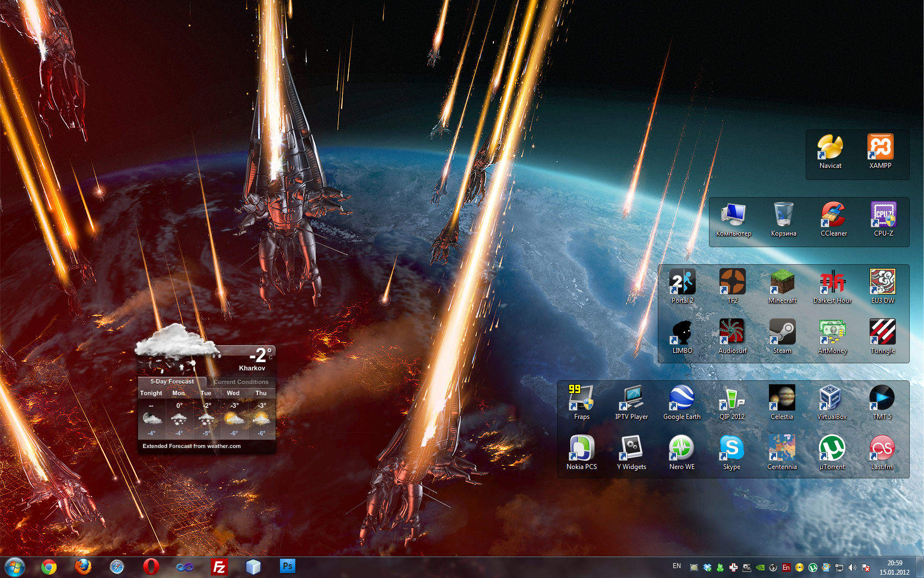Launch the LIMBO game shortcut

[682, 336]
